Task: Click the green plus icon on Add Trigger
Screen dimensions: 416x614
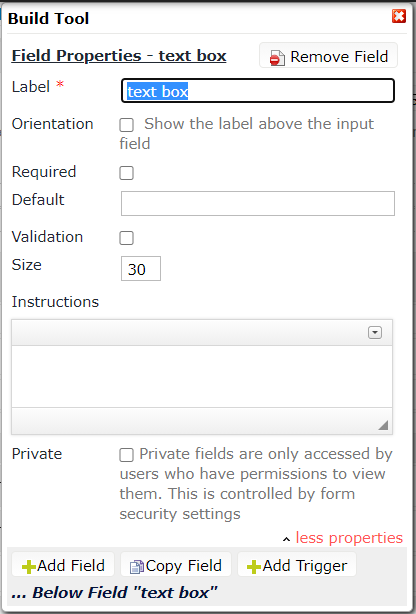Action: click(x=254, y=567)
